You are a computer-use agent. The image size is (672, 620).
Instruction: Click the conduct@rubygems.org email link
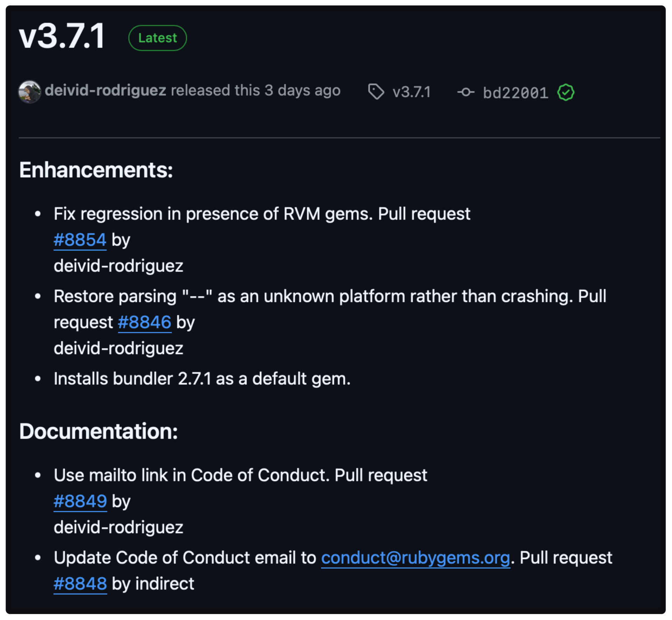[x=415, y=558]
